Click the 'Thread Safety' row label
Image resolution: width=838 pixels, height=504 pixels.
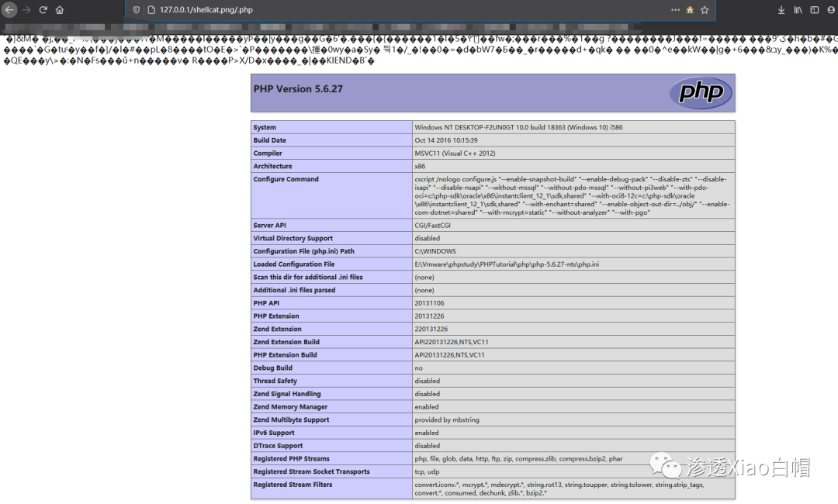[275, 381]
